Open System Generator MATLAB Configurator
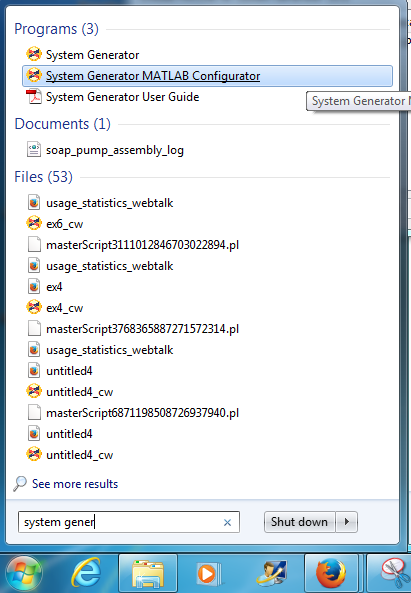The image size is (411, 593). [207, 76]
